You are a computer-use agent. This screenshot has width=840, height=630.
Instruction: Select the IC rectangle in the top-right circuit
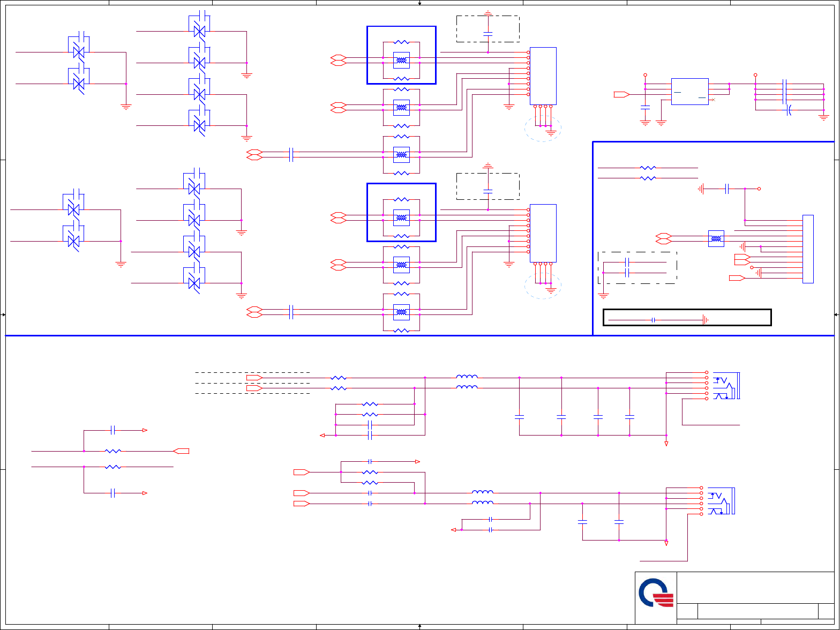coord(690,92)
